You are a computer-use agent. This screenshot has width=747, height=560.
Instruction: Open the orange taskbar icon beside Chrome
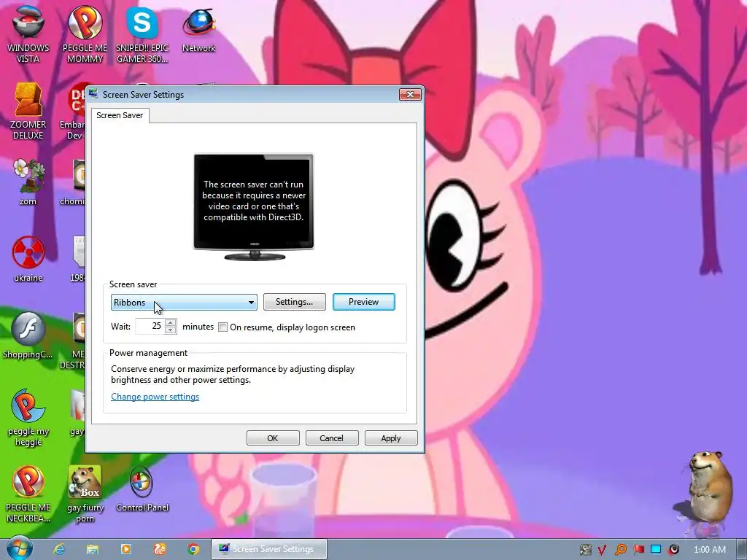pos(160,549)
